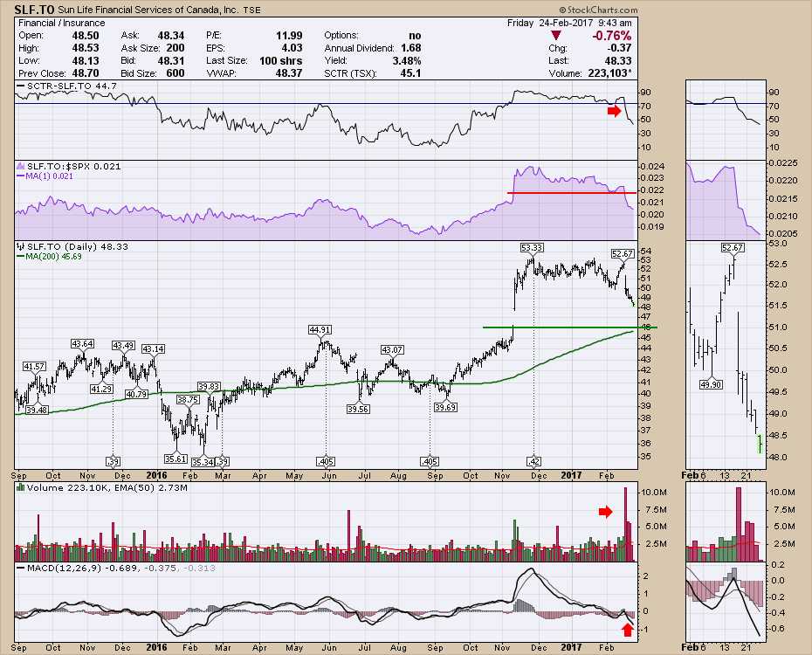The image size is (812, 655).
Task: Click the Low value 48.13
Action: [86, 60]
